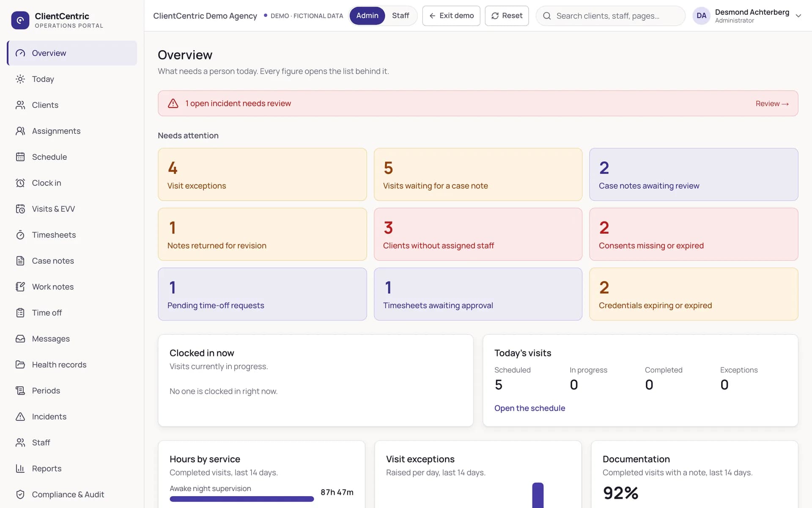Open Consents missing or expired card
This screenshot has width=812, height=508.
[694, 234]
